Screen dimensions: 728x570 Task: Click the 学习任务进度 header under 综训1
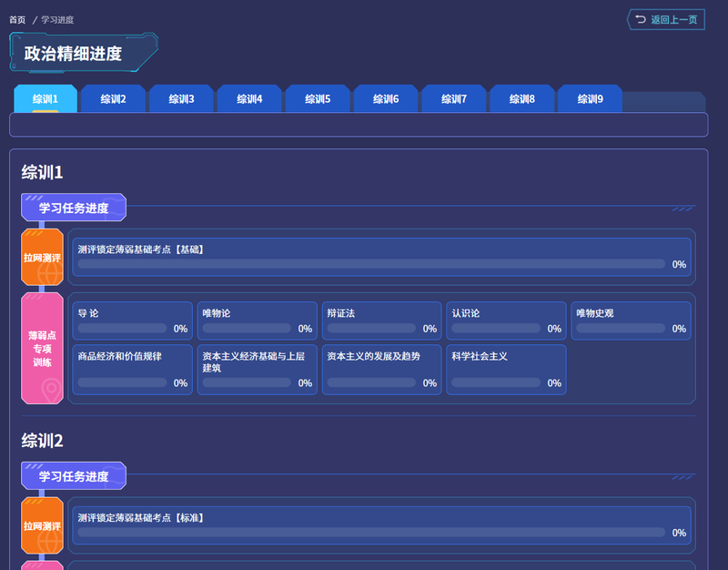[x=74, y=209]
